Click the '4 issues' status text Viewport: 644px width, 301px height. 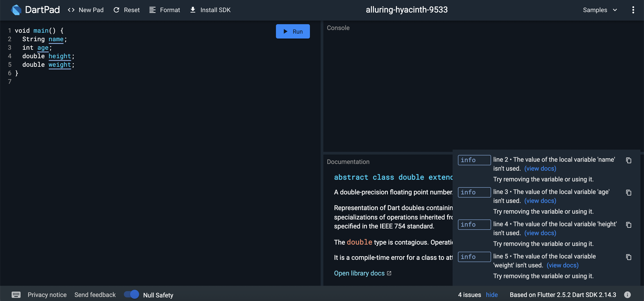(x=470, y=295)
